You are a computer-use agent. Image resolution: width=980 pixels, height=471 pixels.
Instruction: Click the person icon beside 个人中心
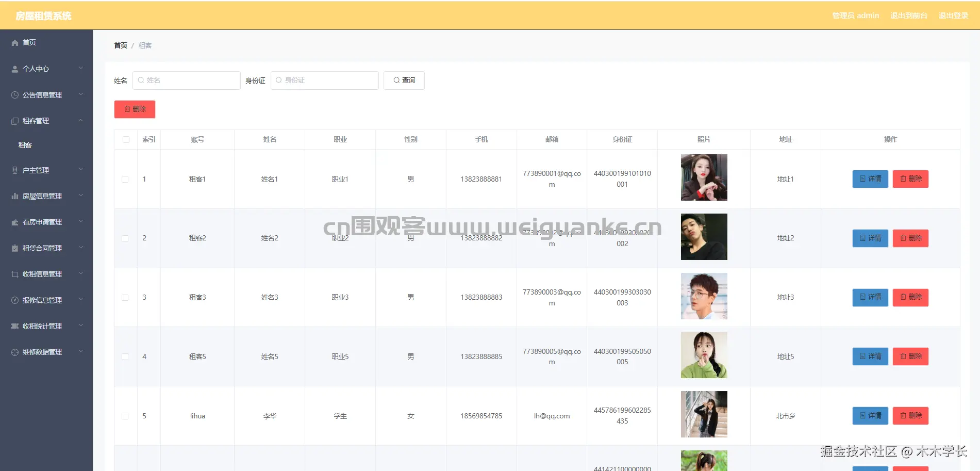[x=15, y=69]
